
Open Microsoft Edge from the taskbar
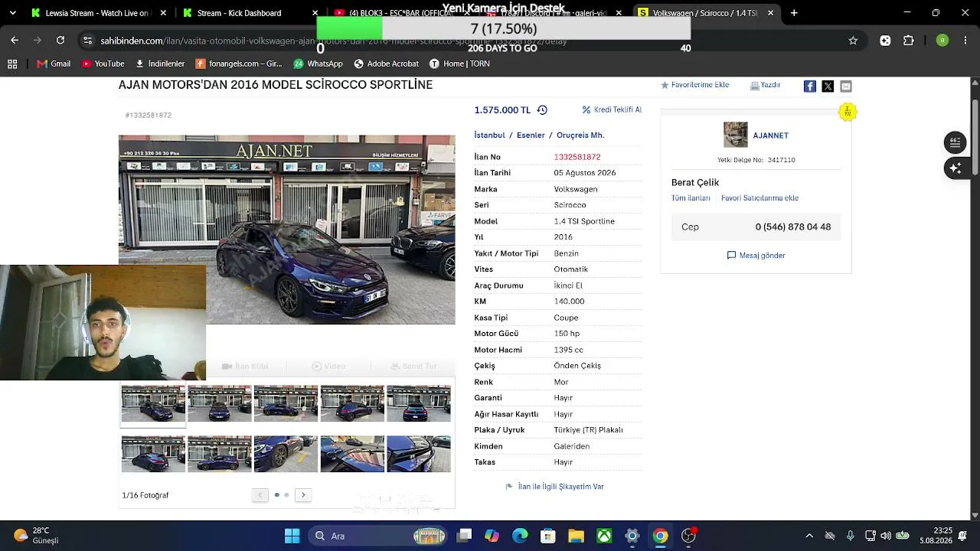[520, 536]
